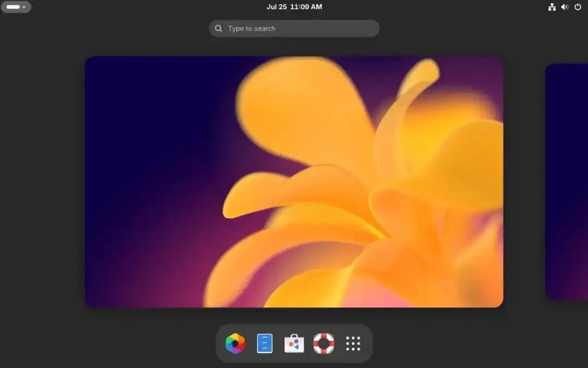Viewport: 588px width, 368px height.
Task: Click the active workspace pill indicator
Action: tap(12, 6)
